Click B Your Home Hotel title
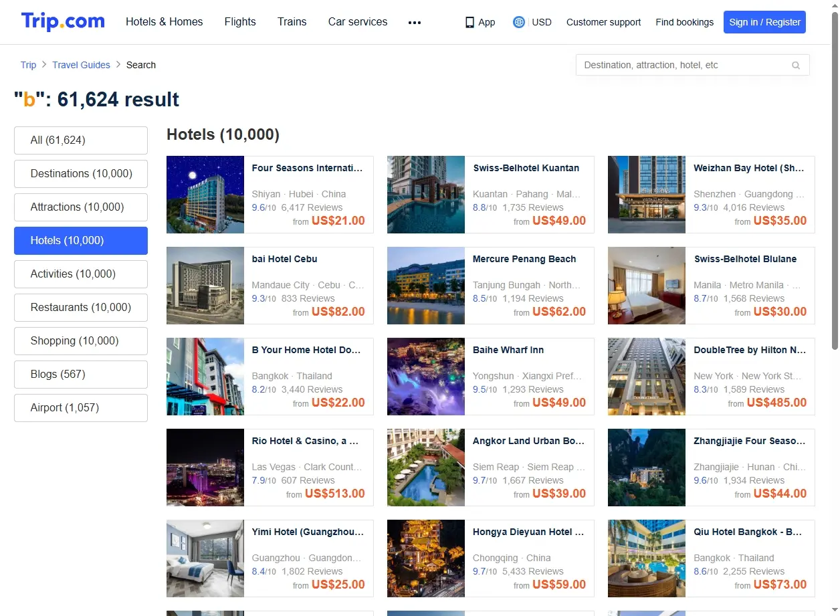The height and width of the screenshot is (616, 840). 306,350
